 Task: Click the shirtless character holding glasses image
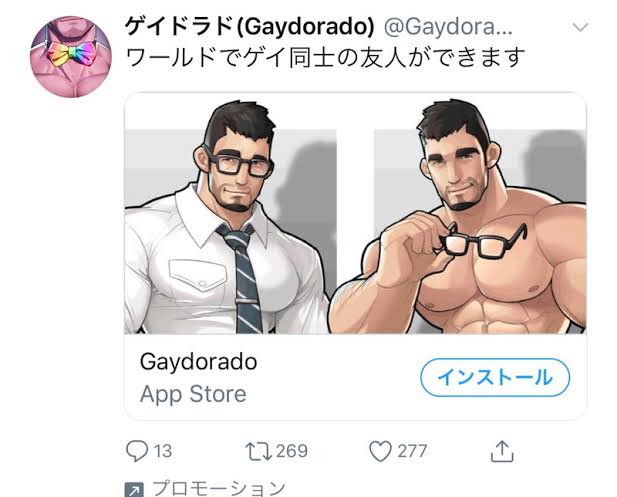pyautogui.click(x=460, y=216)
